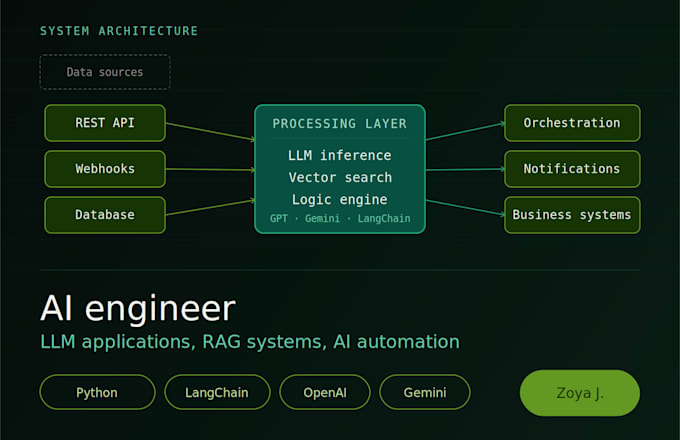The image size is (680, 440).
Task: Click the Zoya J. green button
Action: coord(580,393)
